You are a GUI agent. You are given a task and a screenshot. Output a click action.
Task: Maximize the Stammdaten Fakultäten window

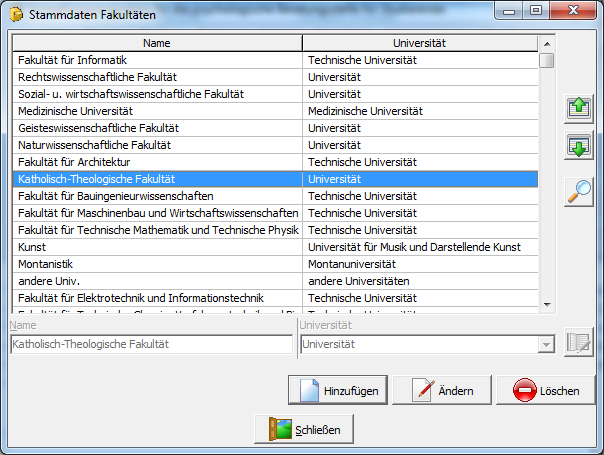[x=536, y=10]
